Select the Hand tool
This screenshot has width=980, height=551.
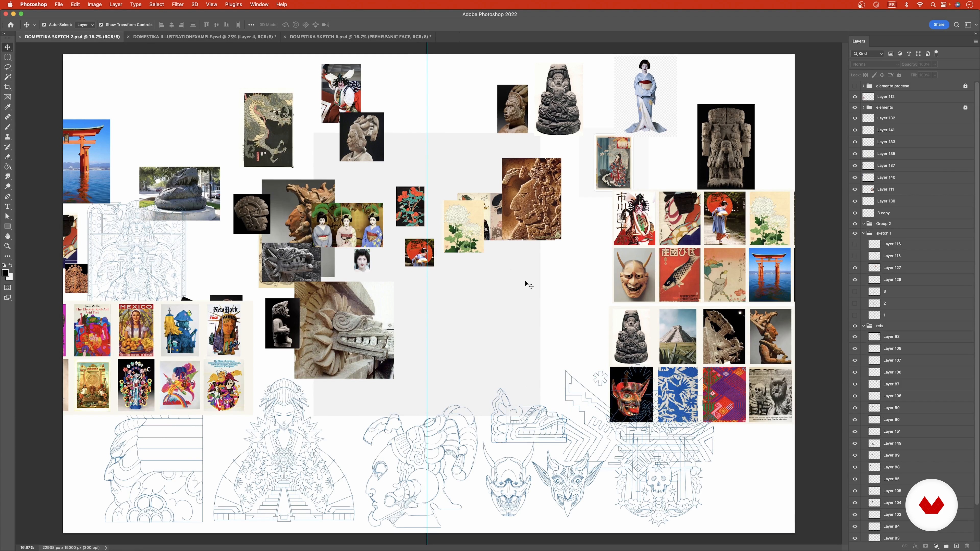point(8,236)
